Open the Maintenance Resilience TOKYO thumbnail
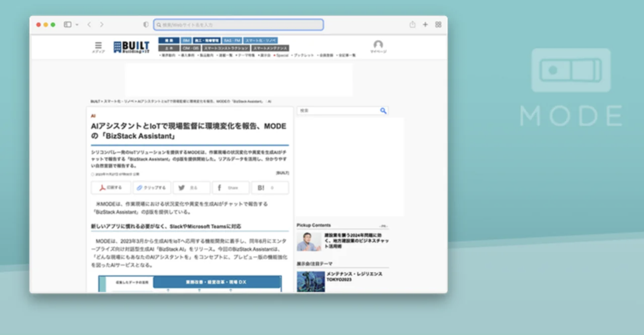Screen dimensions: 644x335 click(x=311, y=281)
